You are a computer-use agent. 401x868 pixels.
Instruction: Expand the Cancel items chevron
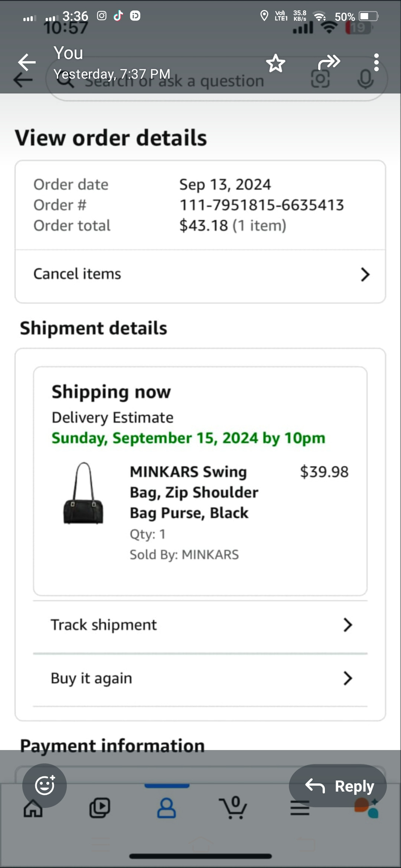(x=365, y=274)
